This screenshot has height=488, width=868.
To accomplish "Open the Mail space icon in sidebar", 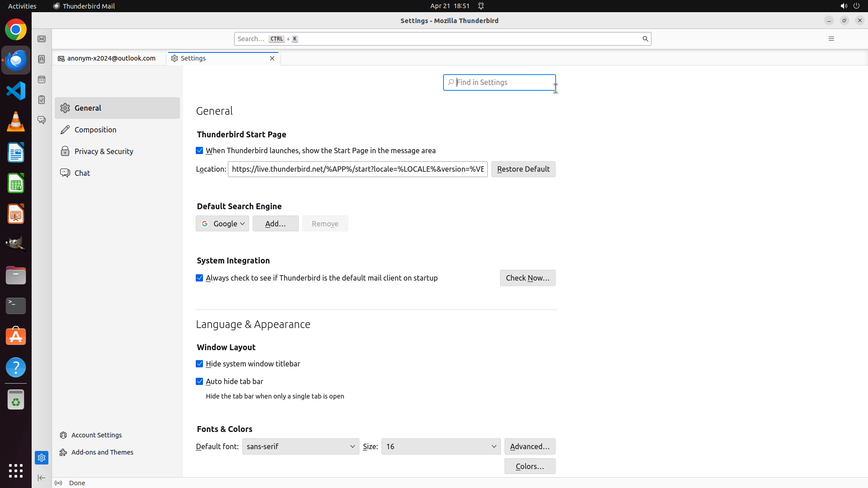I will click(42, 39).
